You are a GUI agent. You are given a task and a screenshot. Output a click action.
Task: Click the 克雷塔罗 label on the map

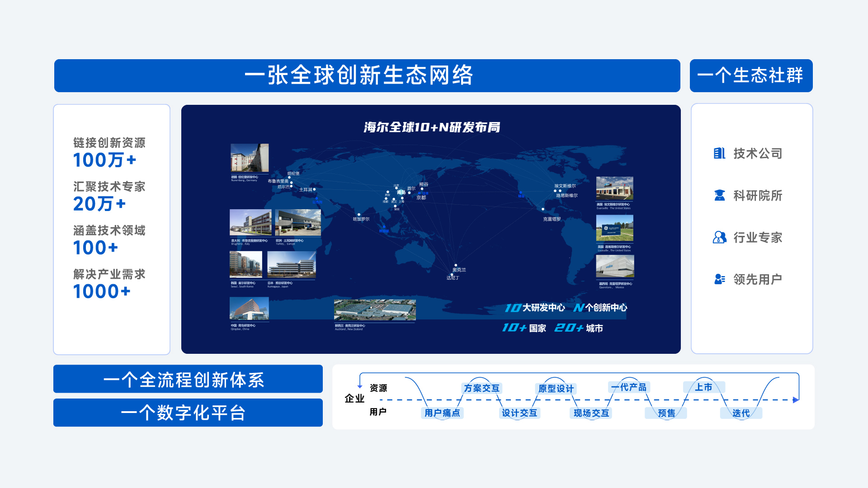click(x=552, y=219)
